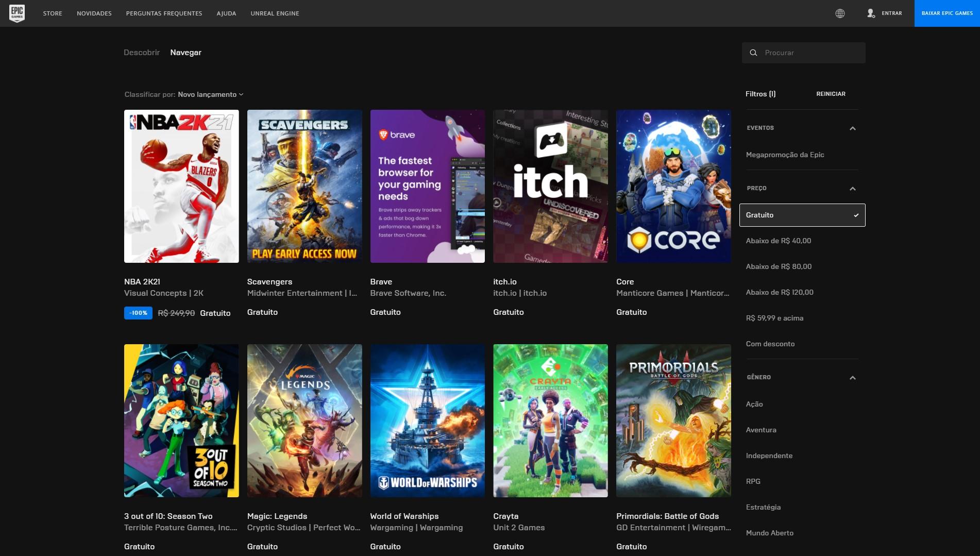This screenshot has height=556, width=980.
Task: Click the R$ 249,90 struck-through price
Action: (x=176, y=313)
